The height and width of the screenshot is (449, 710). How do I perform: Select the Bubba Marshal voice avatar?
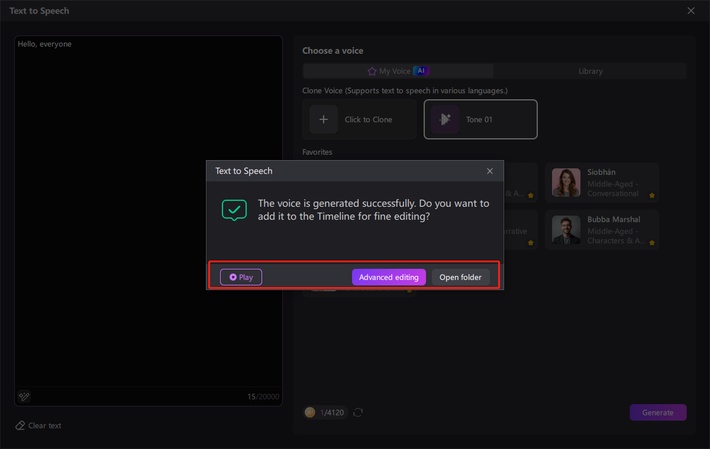click(x=566, y=230)
